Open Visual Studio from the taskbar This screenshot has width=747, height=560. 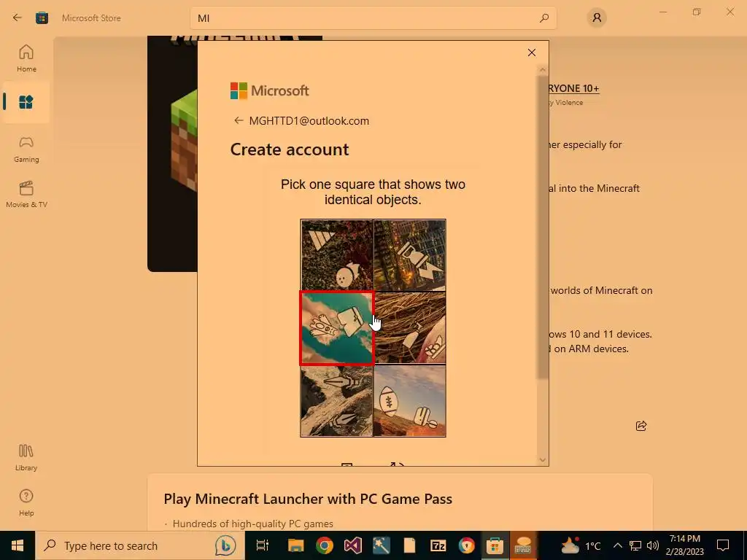(x=353, y=545)
